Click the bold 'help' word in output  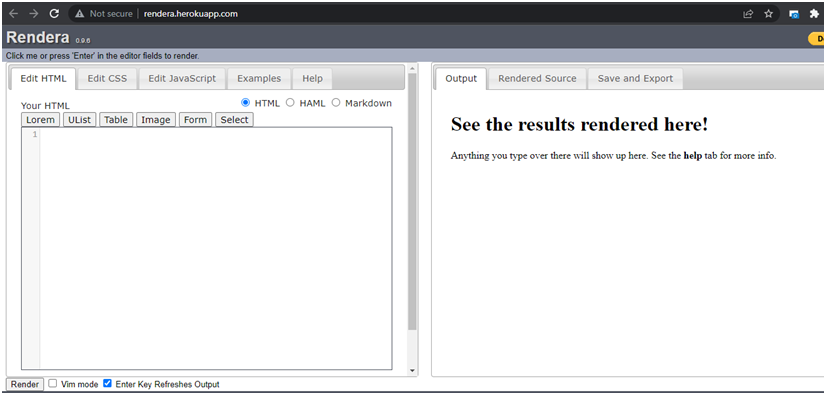pyautogui.click(x=693, y=156)
